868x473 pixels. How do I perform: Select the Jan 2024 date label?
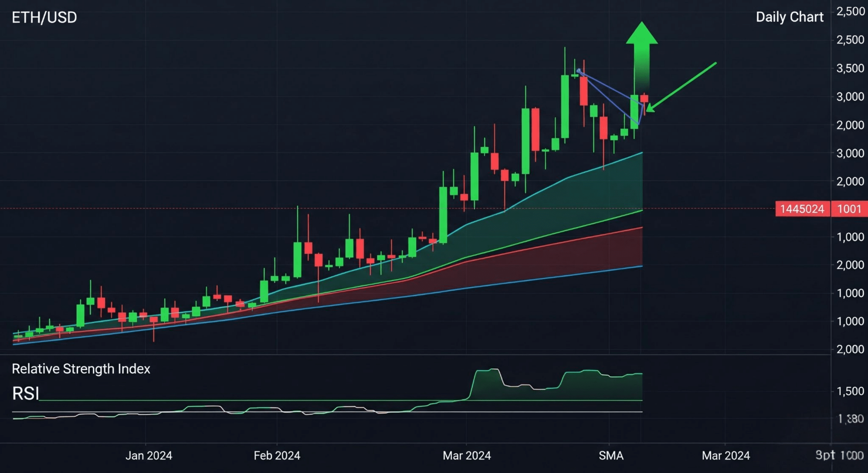(149, 455)
